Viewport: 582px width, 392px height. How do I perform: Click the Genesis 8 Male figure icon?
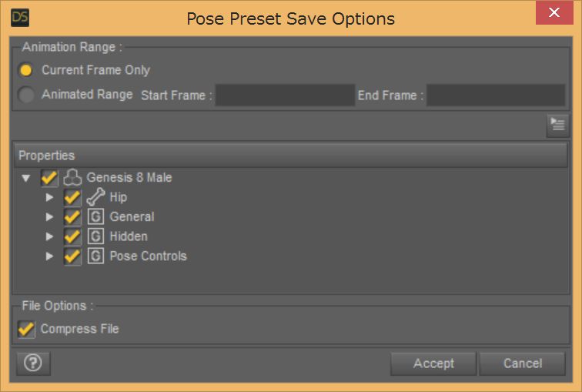(72, 177)
